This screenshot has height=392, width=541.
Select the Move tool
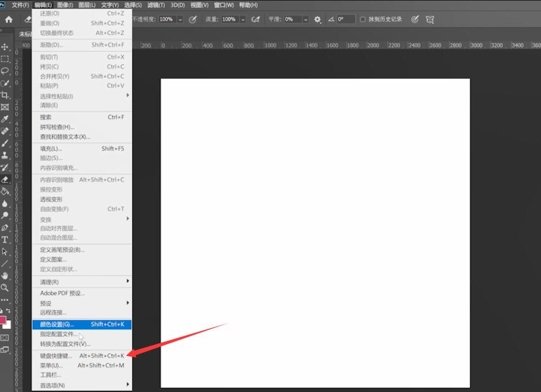[x=5, y=47]
